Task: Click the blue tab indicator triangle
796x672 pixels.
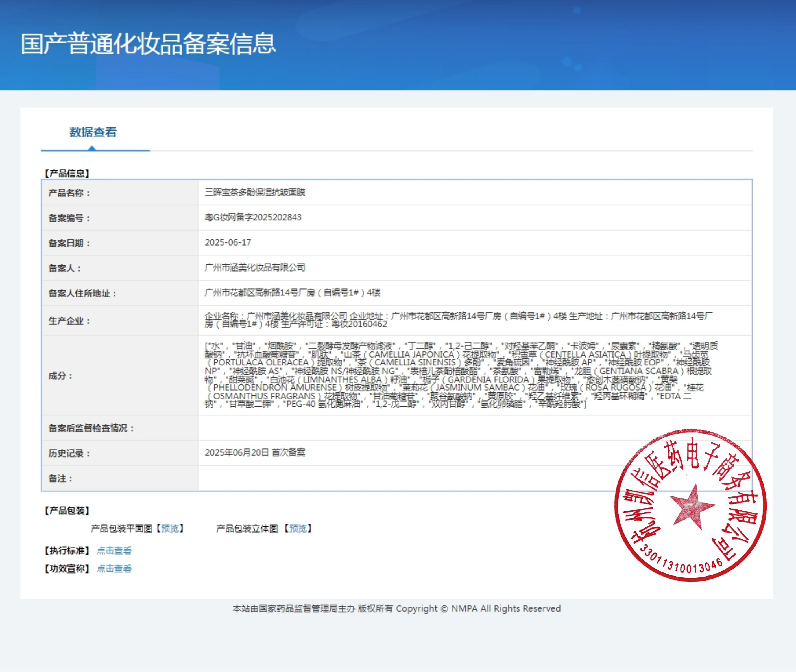Action: coord(92,148)
